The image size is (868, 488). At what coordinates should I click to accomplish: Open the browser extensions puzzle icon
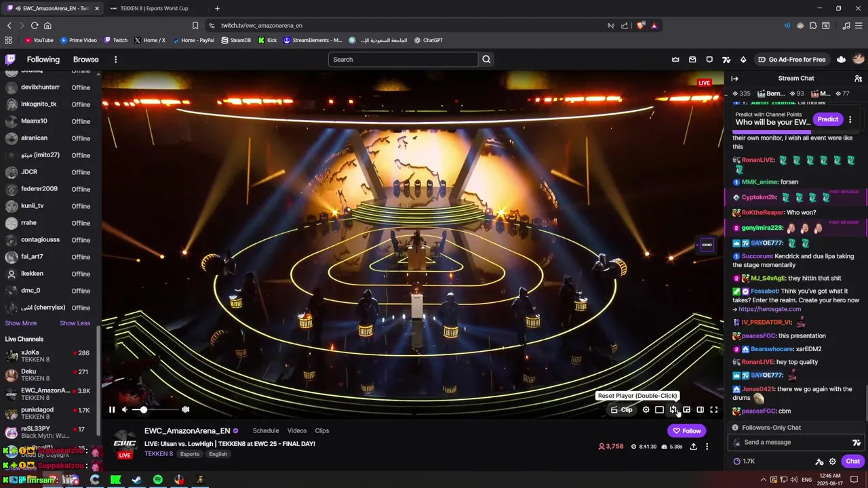click(813, 26)
